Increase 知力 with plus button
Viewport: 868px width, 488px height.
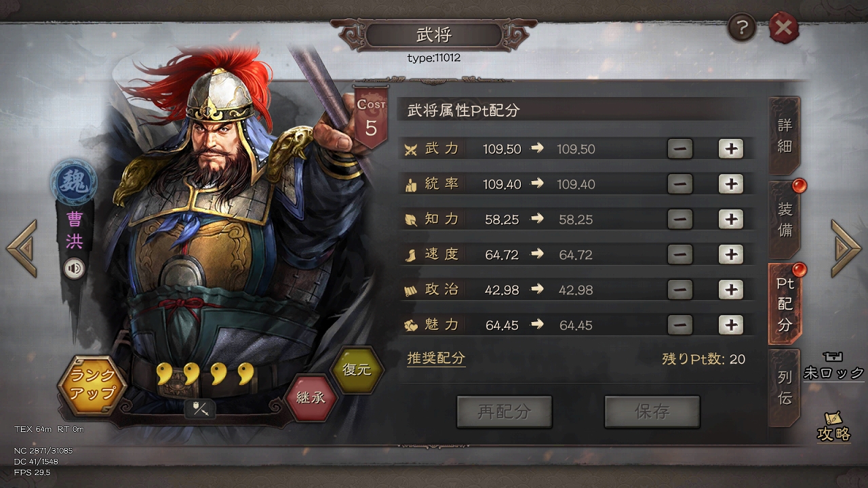[x=730, y=219]
